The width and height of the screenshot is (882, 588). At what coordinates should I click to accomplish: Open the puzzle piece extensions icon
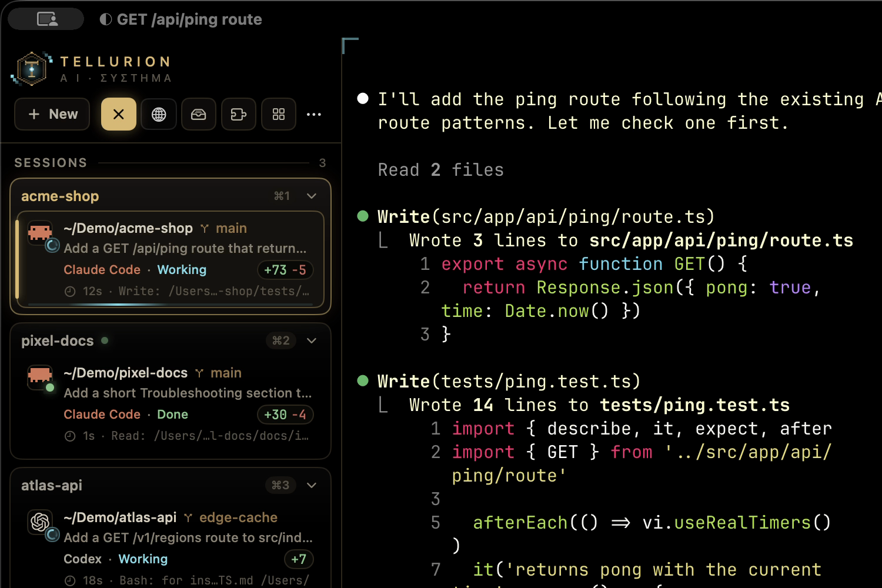[x=239, y=114]
